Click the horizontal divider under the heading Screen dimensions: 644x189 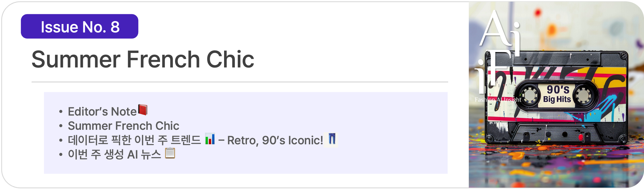pyautogui.click(x=239, y=82)
